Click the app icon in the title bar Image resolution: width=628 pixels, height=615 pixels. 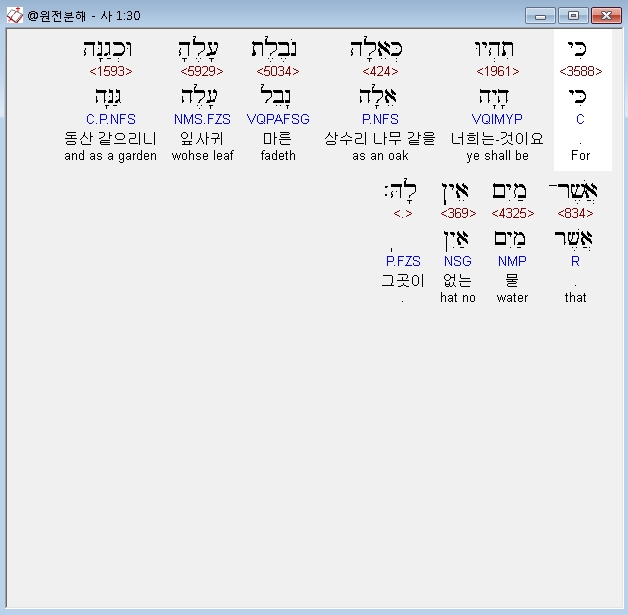[x=14, y=16]
